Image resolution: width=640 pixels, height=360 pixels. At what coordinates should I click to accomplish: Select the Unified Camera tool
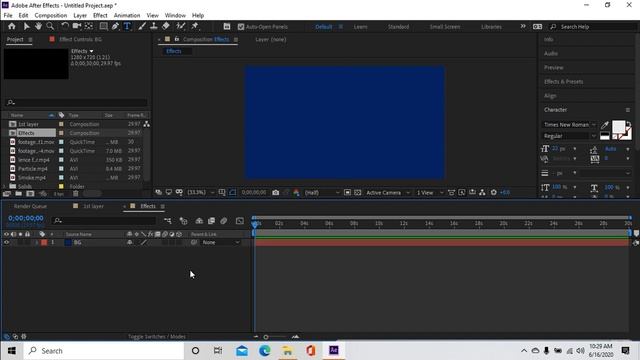(x=76, y=26)
